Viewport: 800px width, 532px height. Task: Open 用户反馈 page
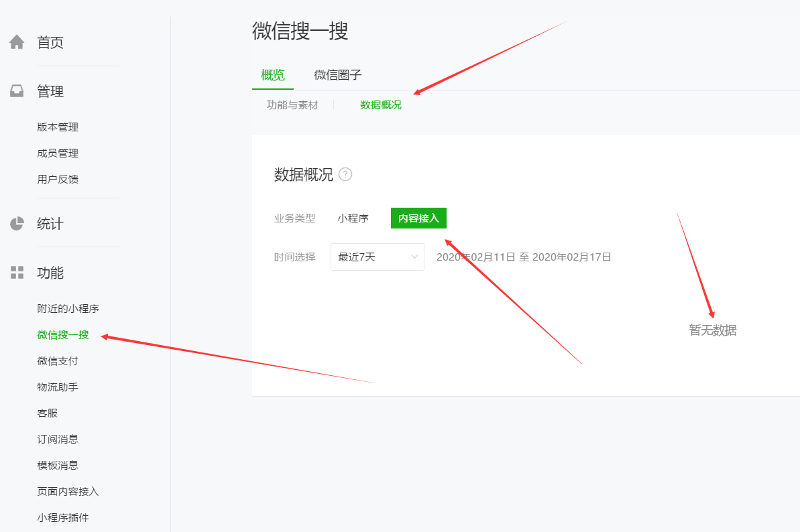click(x=58, y=180)
